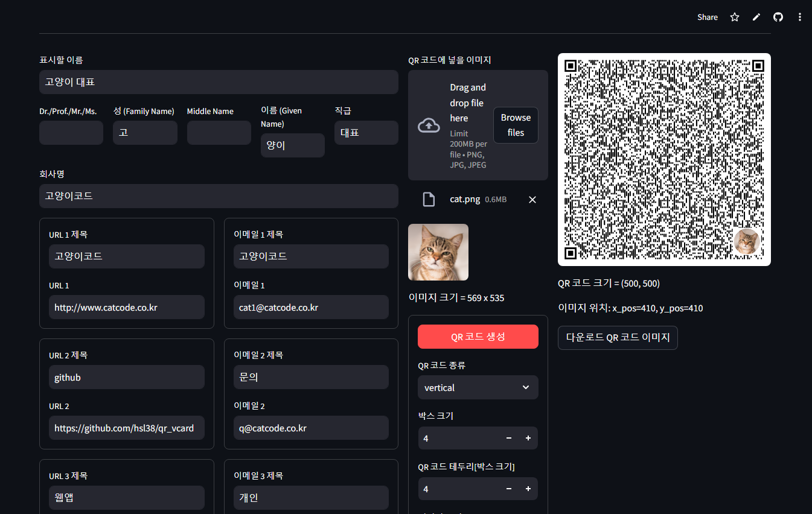Click the 이메일 1 field cat1@catcode.co.kr
This screenshot has height=514, width=812.
tap(311, 307)
